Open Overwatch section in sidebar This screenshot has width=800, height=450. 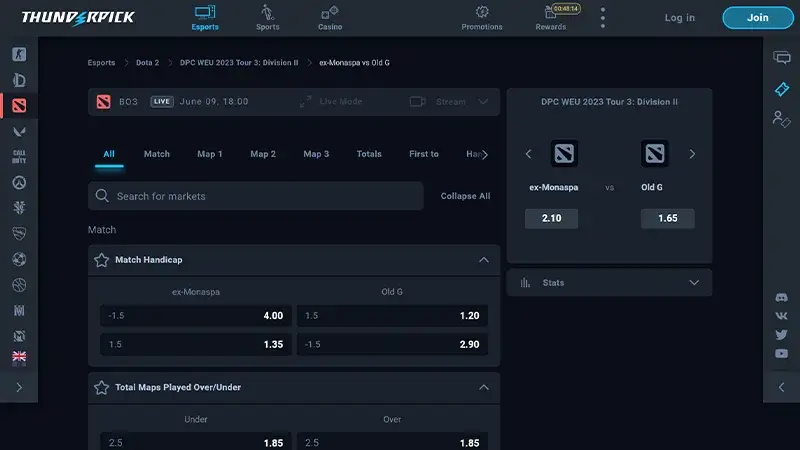pos(19,183)
